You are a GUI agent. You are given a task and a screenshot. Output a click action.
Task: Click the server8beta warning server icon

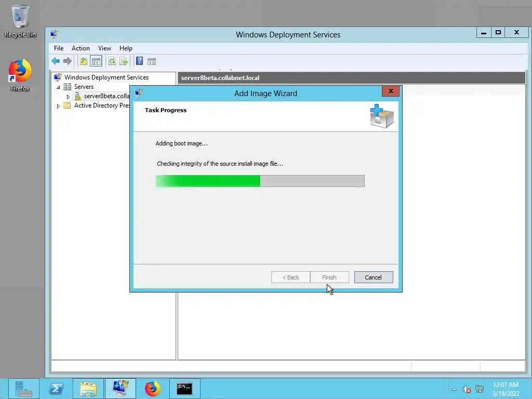point(78,96)
